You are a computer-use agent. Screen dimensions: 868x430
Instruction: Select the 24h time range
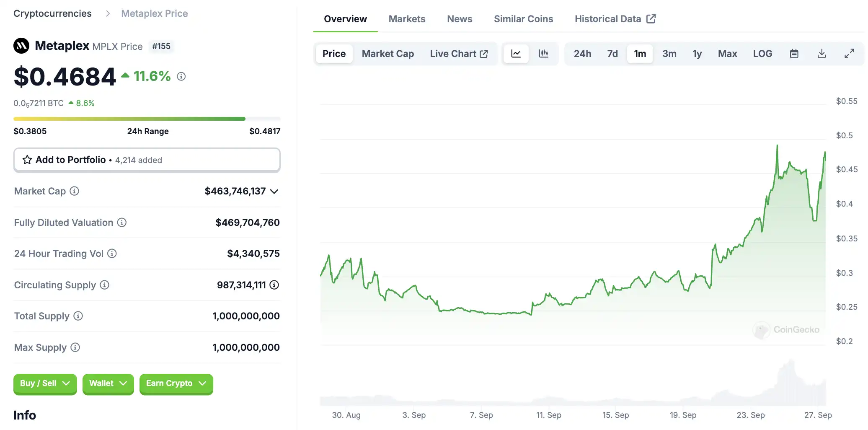pos(582,54)
